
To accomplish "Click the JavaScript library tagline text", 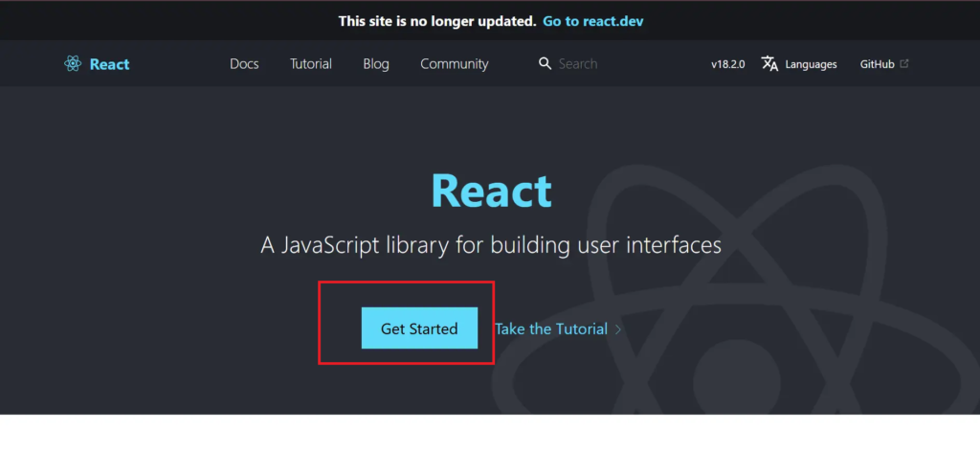I will 491,245.
